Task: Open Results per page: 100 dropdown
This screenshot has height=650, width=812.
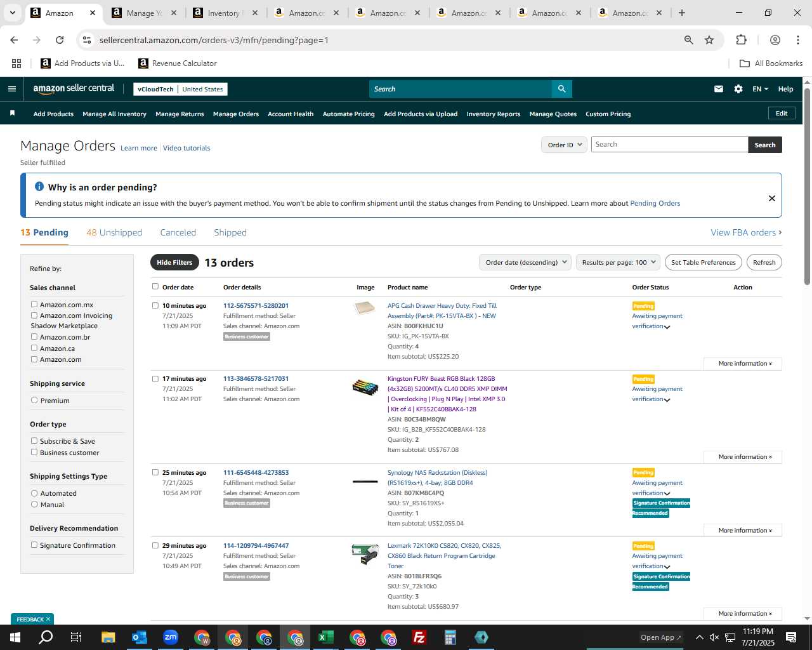Action: pyautogui.click(x=619, y=262)
